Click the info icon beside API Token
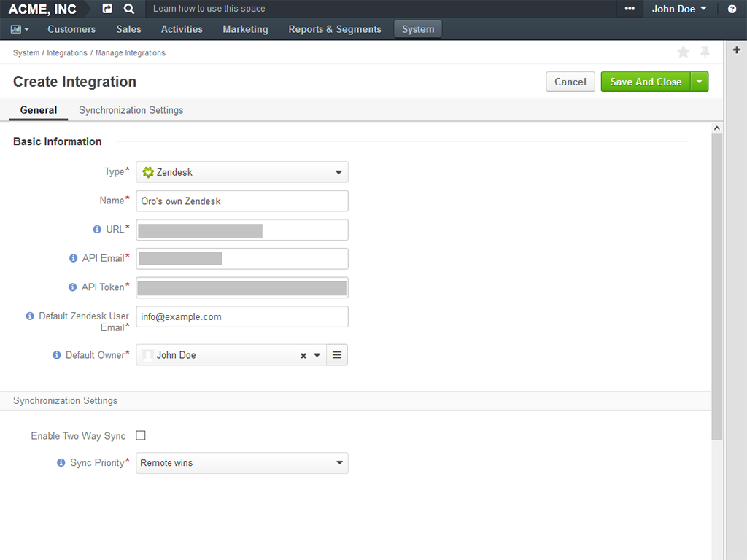 [x=72, y=287]
